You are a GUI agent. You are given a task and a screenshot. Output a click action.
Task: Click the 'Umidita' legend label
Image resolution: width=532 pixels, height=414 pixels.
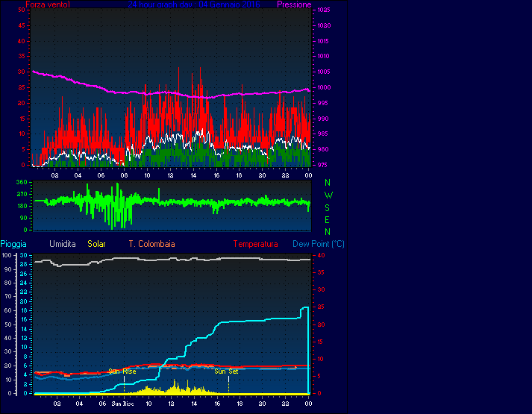click(63, 244)
